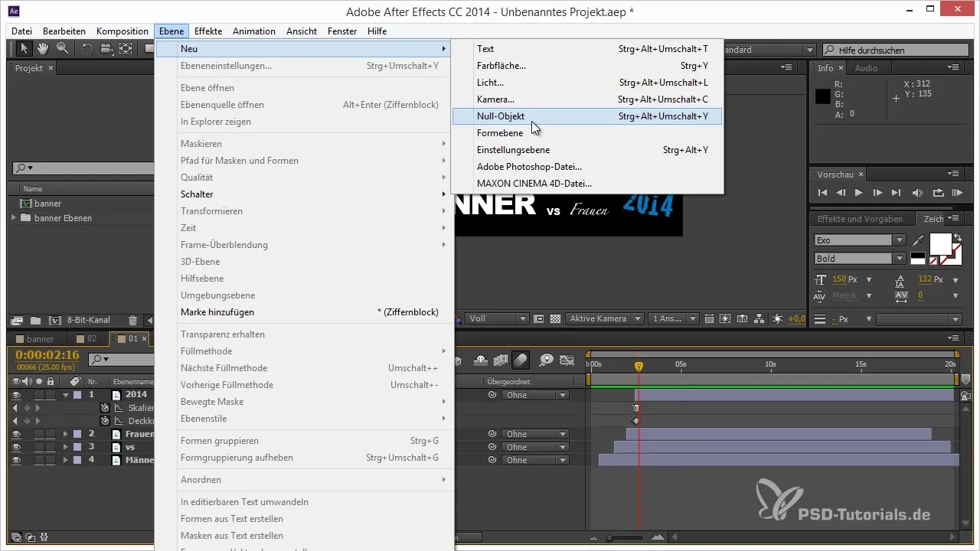Select the Zoom magnifier tool
The height and width of the screenshot is (551, 980).
click(x=61, y=49)
